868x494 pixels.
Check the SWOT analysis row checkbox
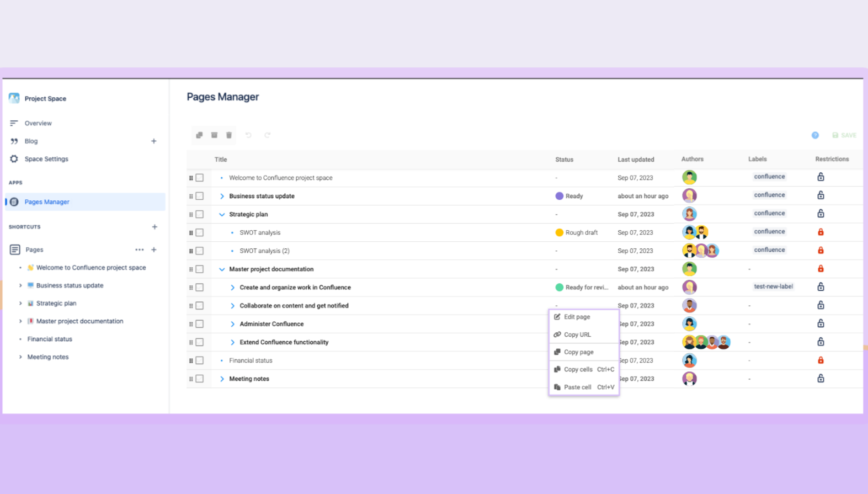[x=200, y=232]
